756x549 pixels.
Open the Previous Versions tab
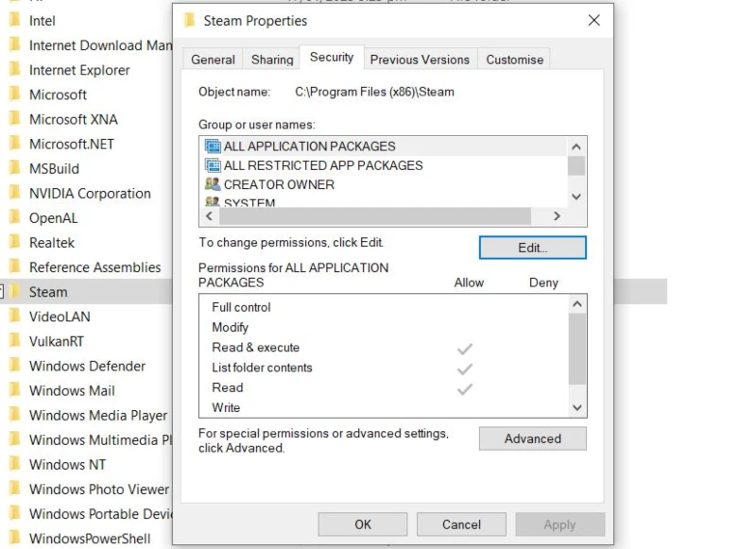tap(420, 59)
